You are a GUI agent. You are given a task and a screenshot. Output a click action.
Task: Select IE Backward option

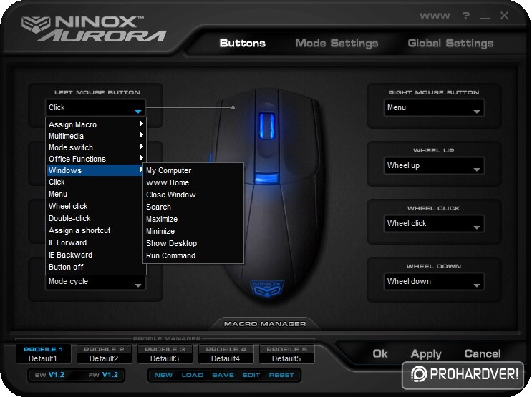[x=96, y=255]
